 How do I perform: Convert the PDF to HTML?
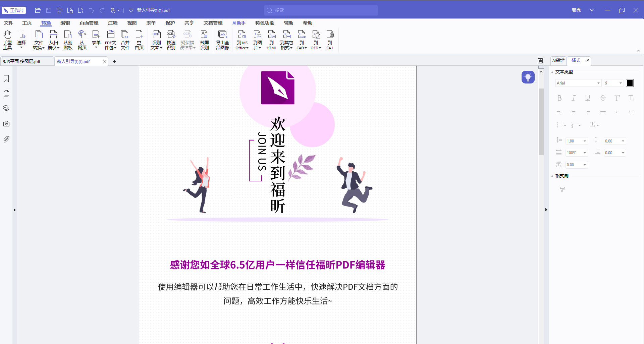click(271, 40)
